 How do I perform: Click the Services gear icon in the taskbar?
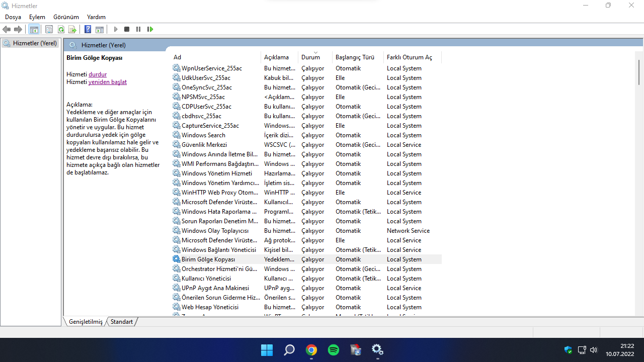pos(378,350)
